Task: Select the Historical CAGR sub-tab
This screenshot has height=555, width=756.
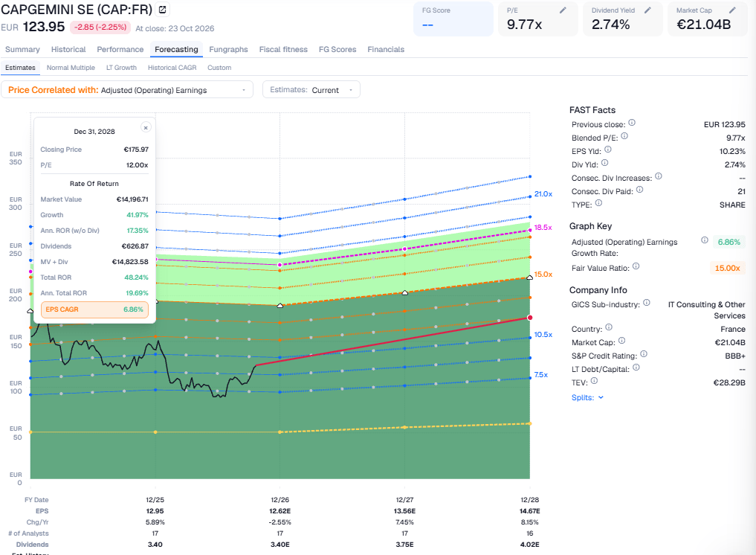Action: [x=172, y=68]
